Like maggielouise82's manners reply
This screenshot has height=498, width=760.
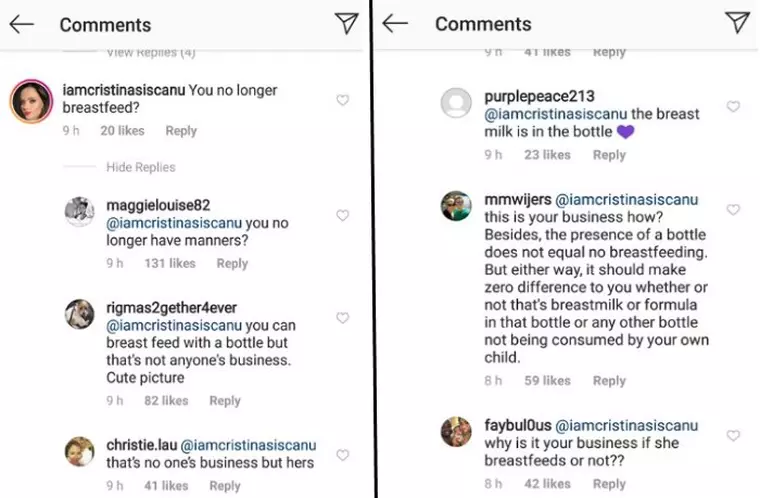[343, 216]
